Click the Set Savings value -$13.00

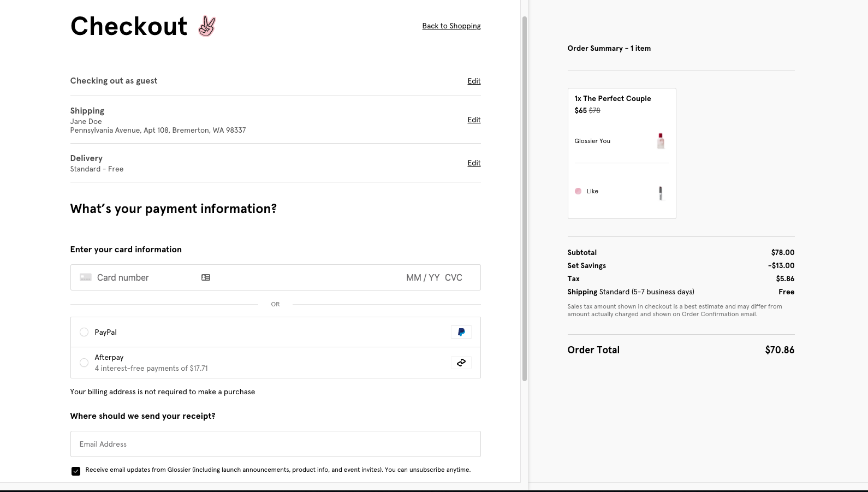[x=781, y=265]
